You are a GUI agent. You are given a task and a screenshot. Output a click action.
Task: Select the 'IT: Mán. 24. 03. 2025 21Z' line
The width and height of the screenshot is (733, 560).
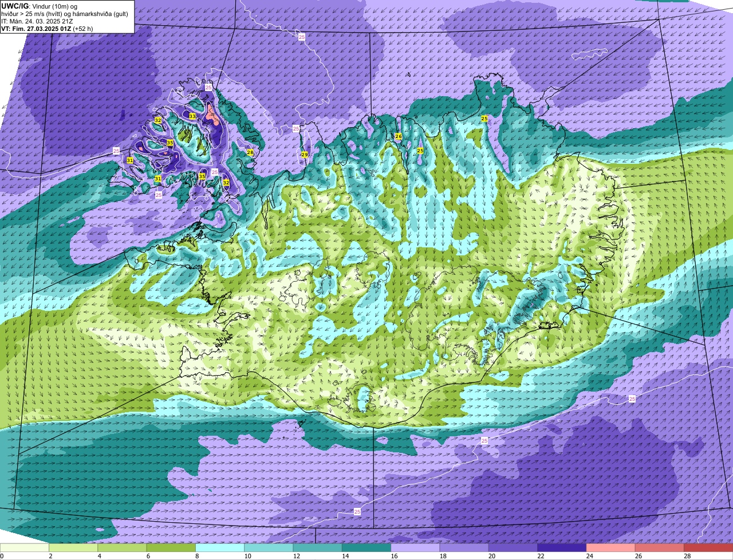coord(37,21)
